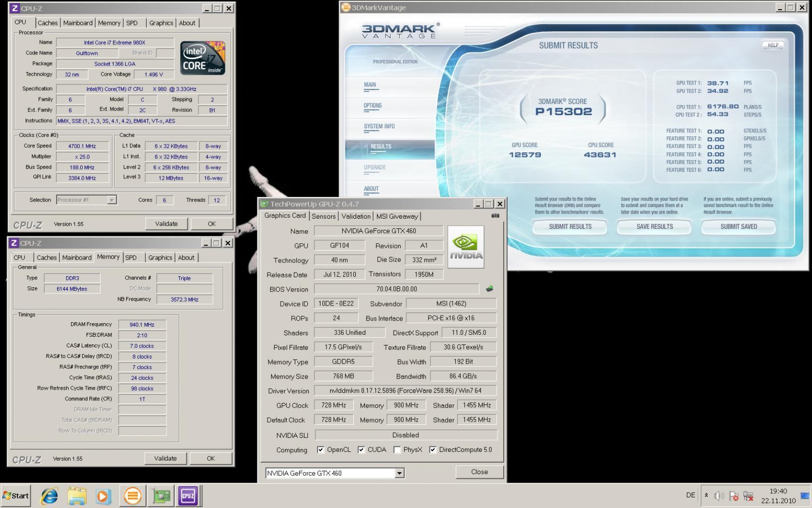
Task: Switch to GPU-Z via its taskbar icon
Action: coord(161,496)
